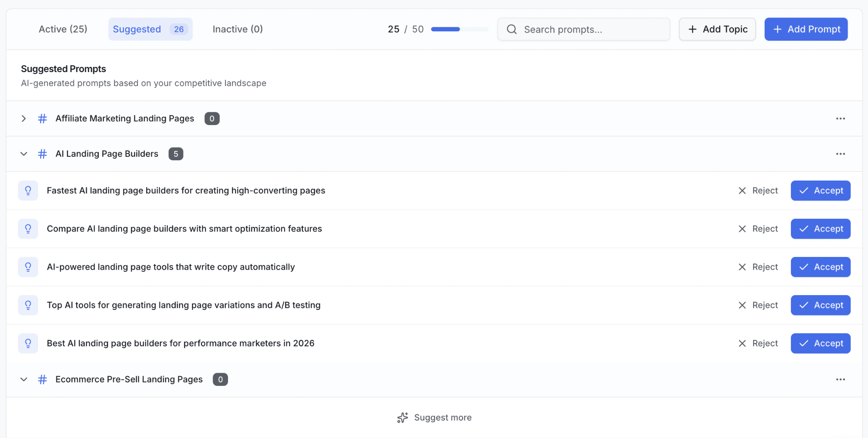Click the Search prompts input field
The height and width of the screenshot is (438, 868).
point(584,29)
